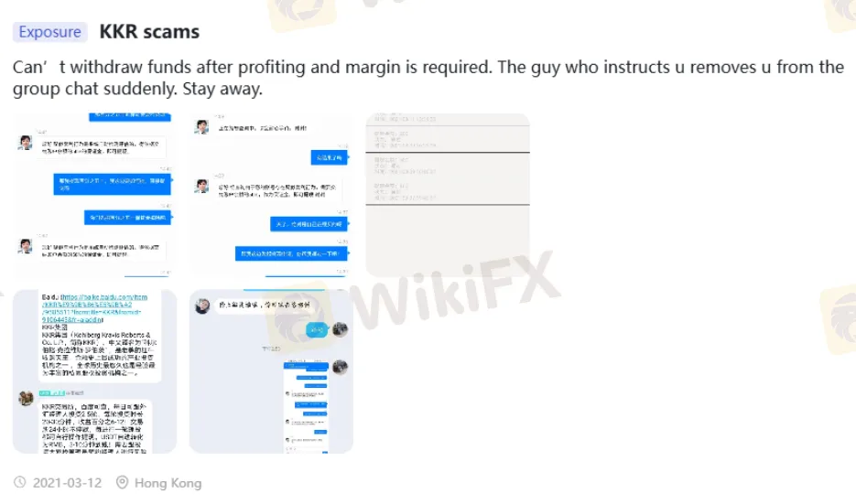
Task: Click the clock icon beside the date
Action: coord(19,482)
